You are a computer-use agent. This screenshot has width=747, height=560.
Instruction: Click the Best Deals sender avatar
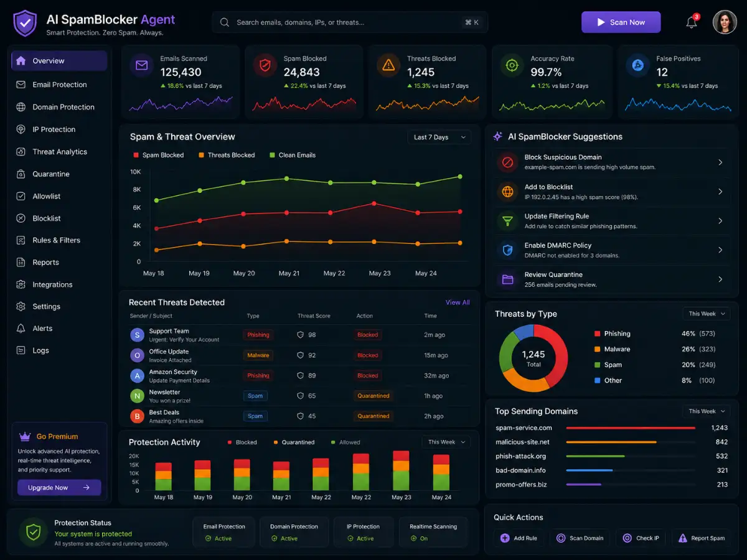coord(137,416)
